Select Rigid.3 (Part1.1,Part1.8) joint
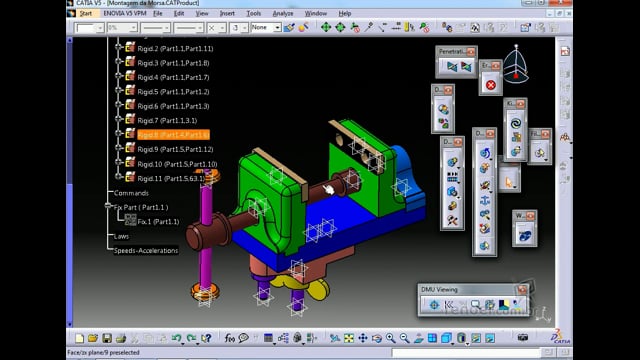Viewport: 640px width, 360px height. click(x=173, y=63)
